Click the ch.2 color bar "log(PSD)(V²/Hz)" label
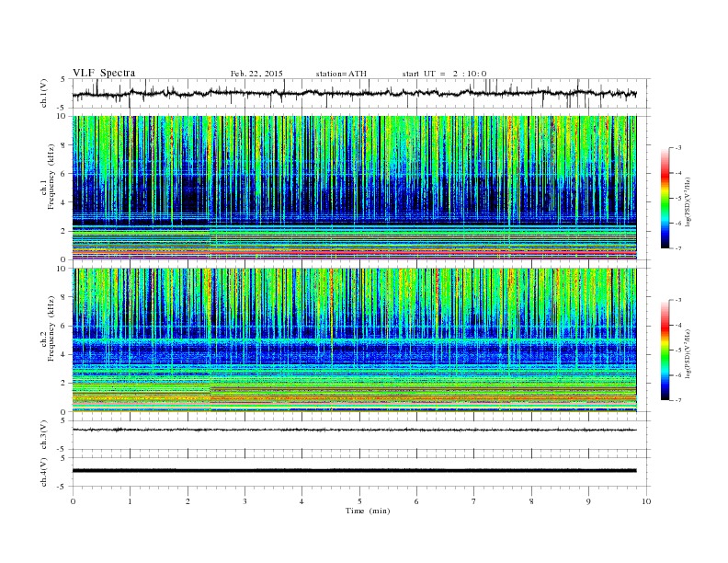 (x=688, y=352)
